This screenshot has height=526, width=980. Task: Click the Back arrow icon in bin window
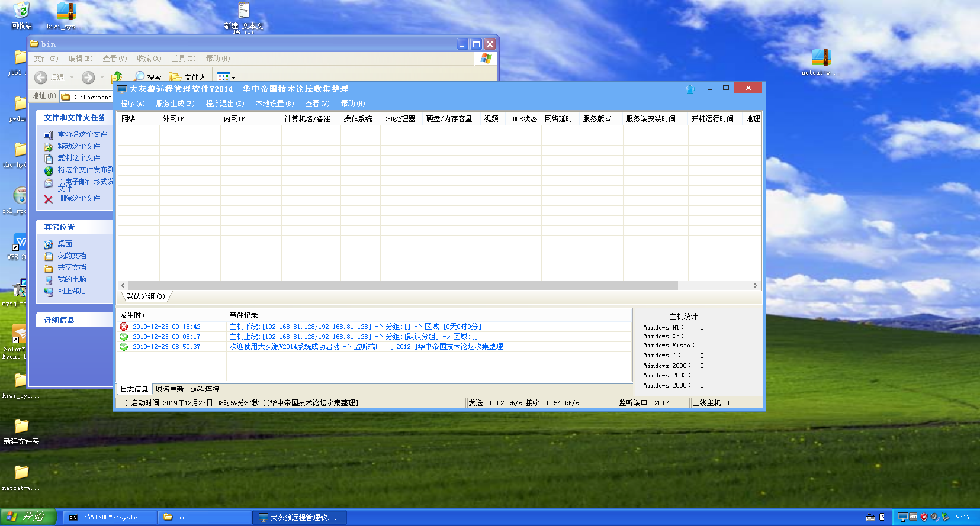coord(41,78)
